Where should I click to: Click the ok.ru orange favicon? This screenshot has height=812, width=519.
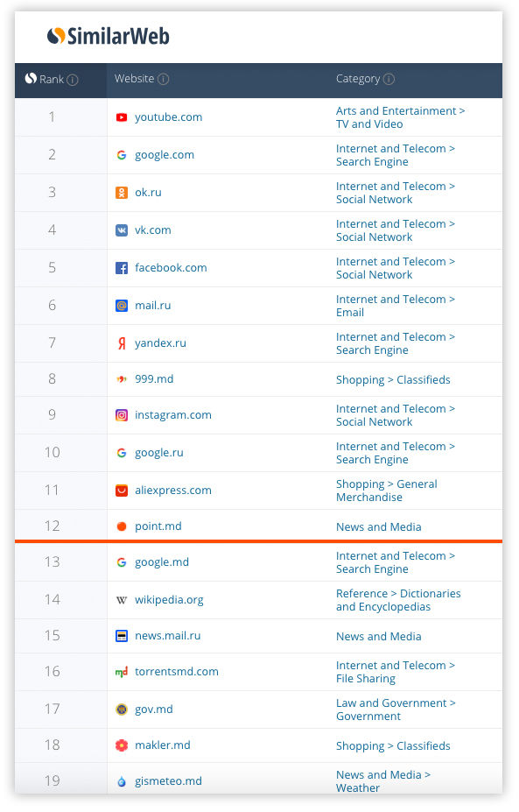pos(122,194)
